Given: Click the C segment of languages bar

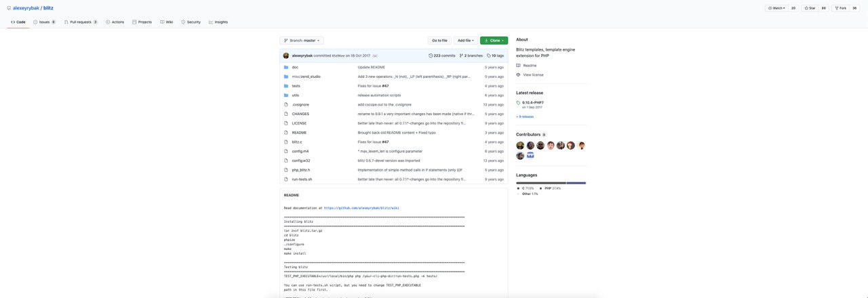Looking at the screenshot, I should (x=541, y=183).
